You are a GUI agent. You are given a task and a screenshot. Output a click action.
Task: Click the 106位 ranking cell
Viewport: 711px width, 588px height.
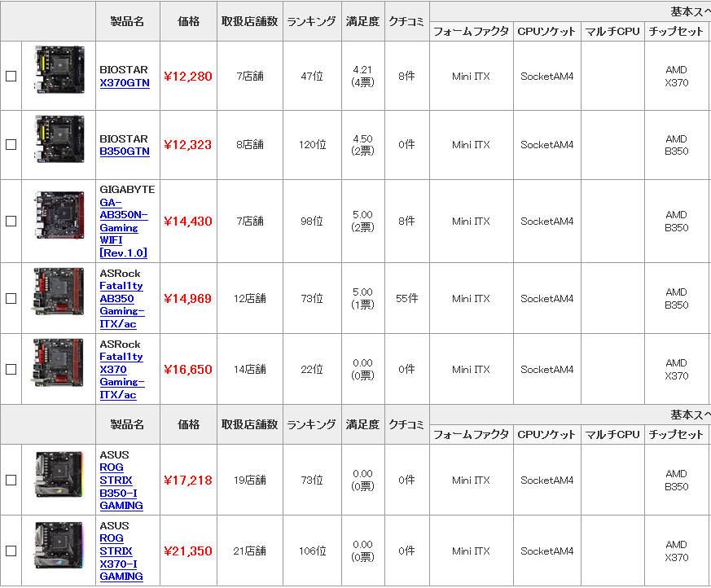pyautogui.click(x=312, y=551)
